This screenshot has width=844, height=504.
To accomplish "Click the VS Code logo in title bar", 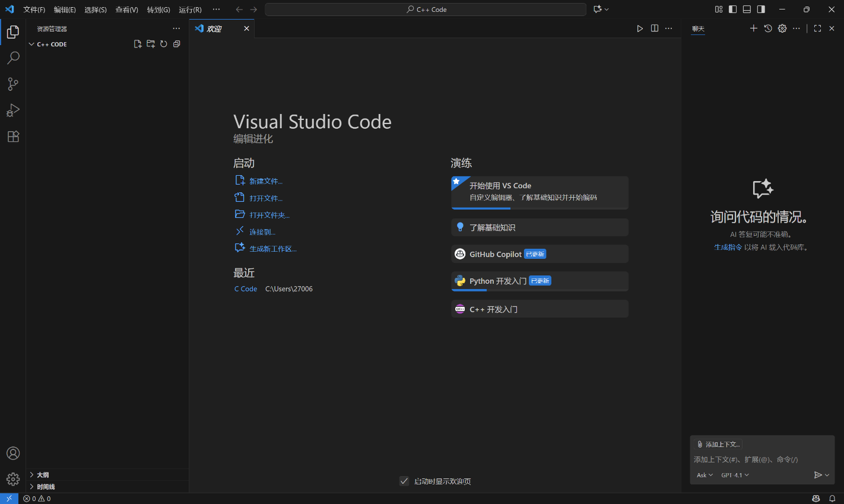I will pyautogui.click(x=9, y=9).
